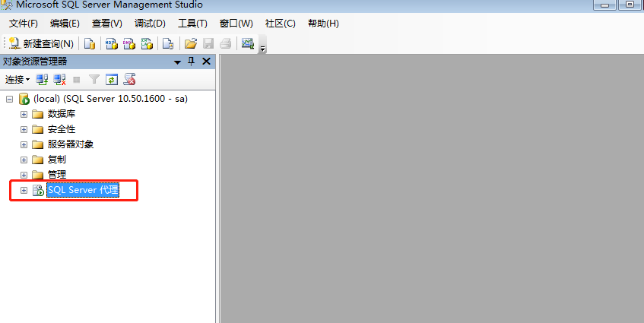Open the toolbar options overflow arrow
This screenshot has height=323, width=644.
click(x=263, y=49)
